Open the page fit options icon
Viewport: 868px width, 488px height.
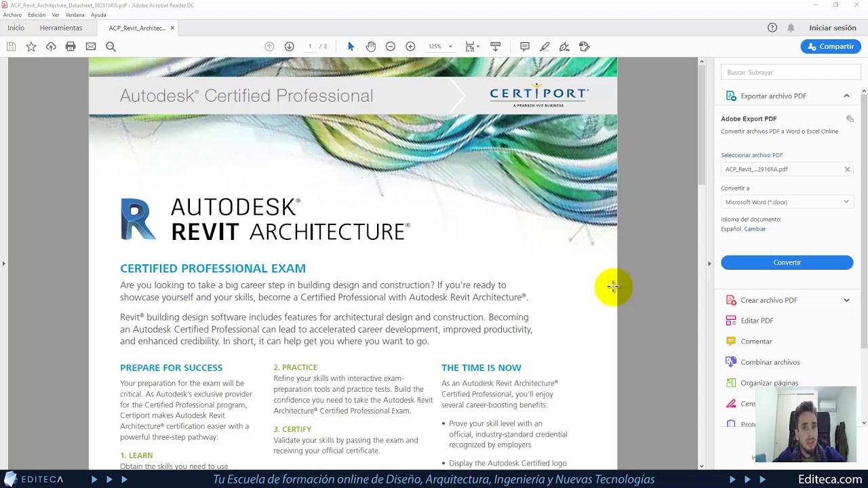(x=472, y=47)
